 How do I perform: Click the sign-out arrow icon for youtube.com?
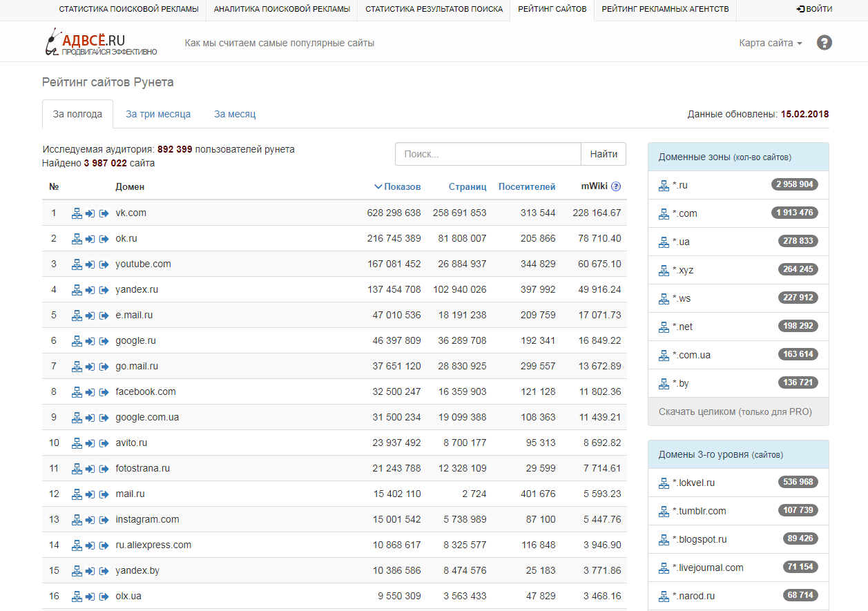click(x=104, y=264)
